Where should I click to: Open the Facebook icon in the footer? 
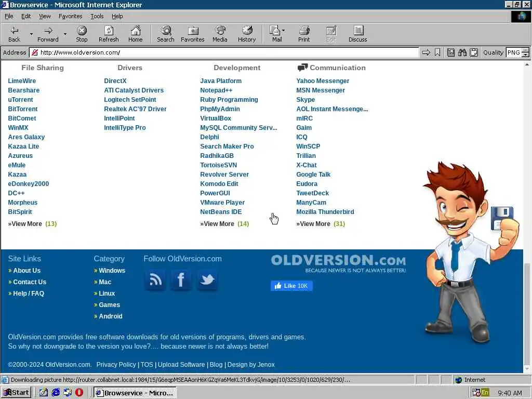(x=181, y=280)
